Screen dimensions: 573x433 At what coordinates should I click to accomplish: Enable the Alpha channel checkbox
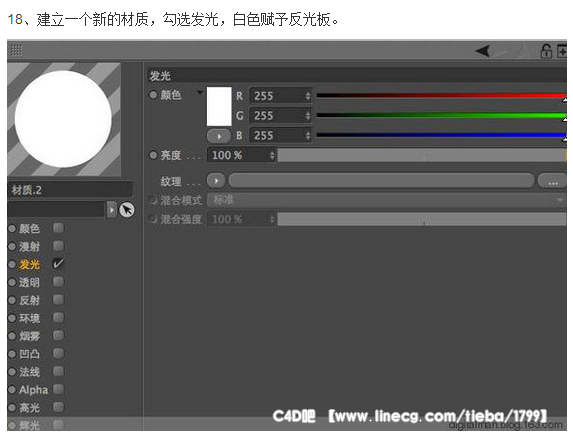point(58,389)
